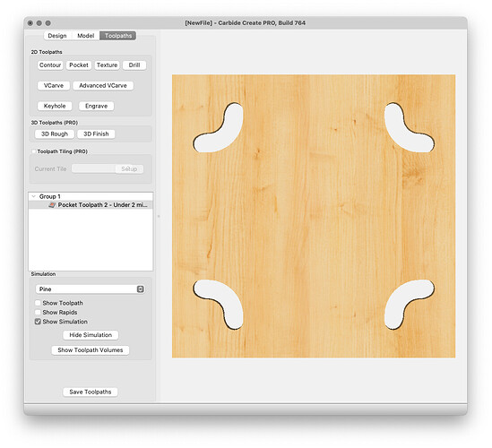Choose the Texture toolpath
Viewport: 492px width, 448px height.
(107, 65)
